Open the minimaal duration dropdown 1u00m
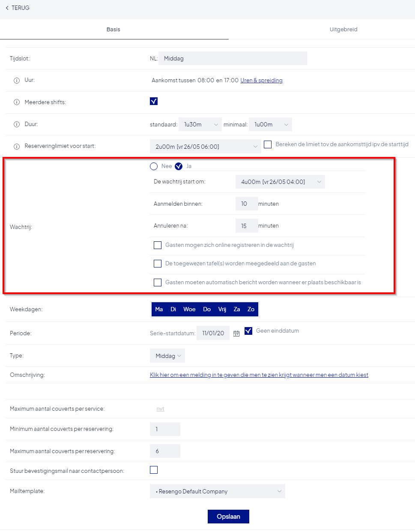Screen dimensions: 415x532 click(x=270, y=124)
